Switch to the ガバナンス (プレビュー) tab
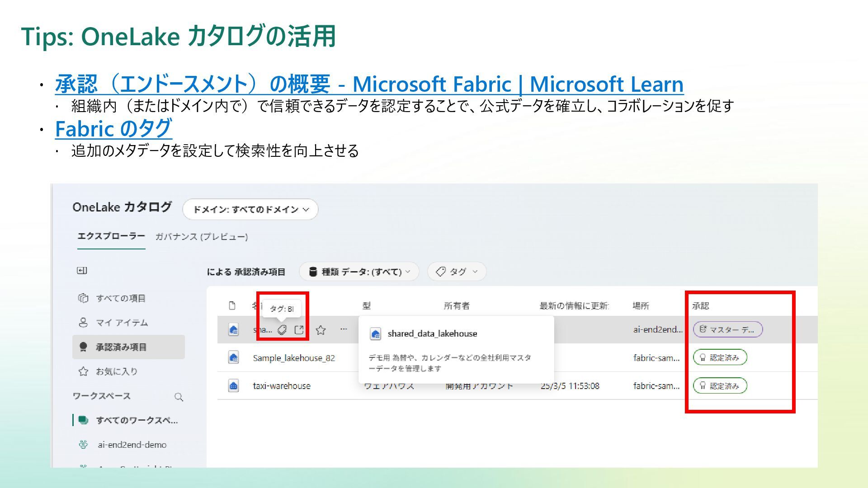Viewport: 868px width, 488px height. pyautogui.click(x=202, y=237)
